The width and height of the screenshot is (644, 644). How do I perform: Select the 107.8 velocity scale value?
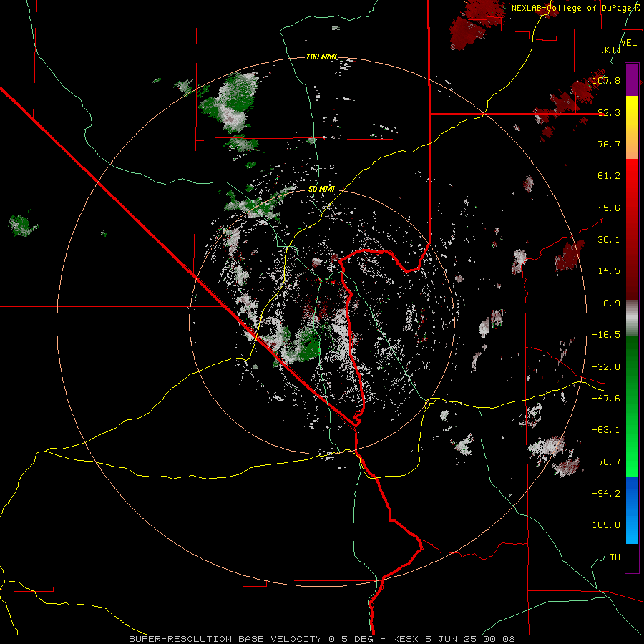606,80
